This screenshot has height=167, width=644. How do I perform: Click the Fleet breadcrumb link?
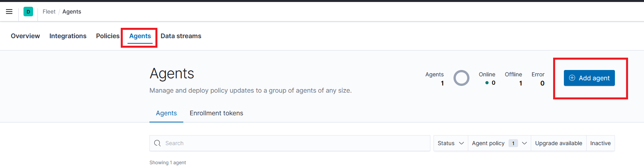click(x=49, y=12)
